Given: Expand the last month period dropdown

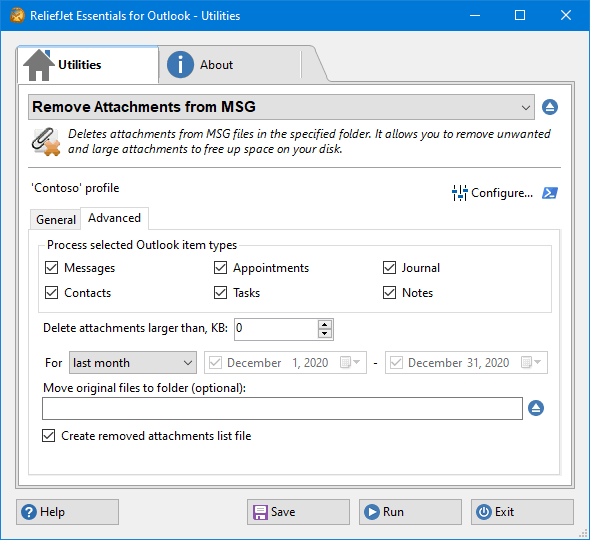Looking at the screenshot, I should [133, 363].
